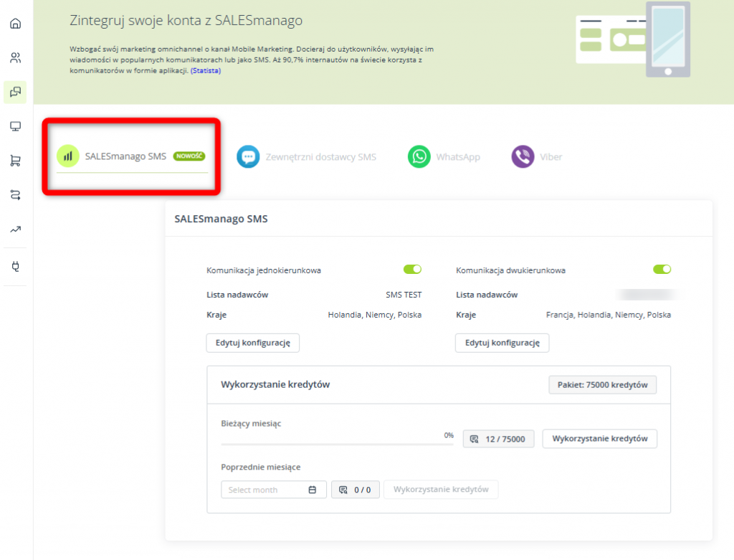Image resolution: width=734 pixels, height=560 pixels.
Task: Switch to Zewnętrzni dostawcy SMS tab
Action: [307, 157]
